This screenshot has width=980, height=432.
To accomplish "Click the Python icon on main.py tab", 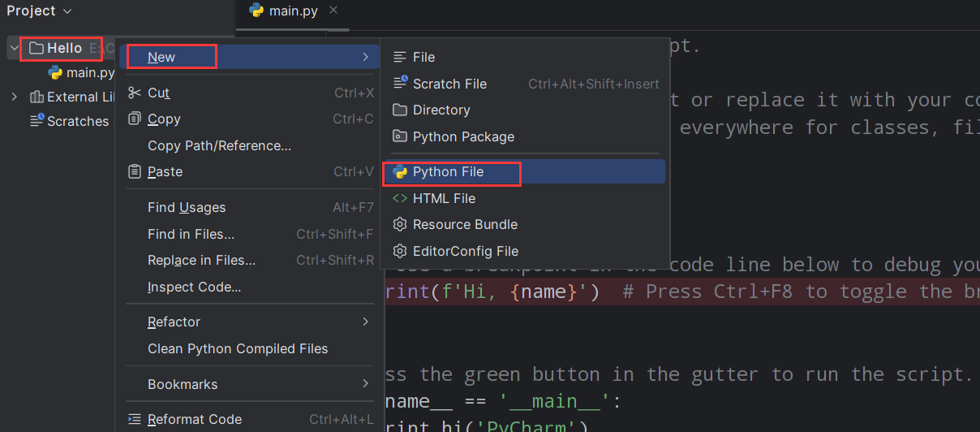I will pyautogui.click(x=256, y=11).
